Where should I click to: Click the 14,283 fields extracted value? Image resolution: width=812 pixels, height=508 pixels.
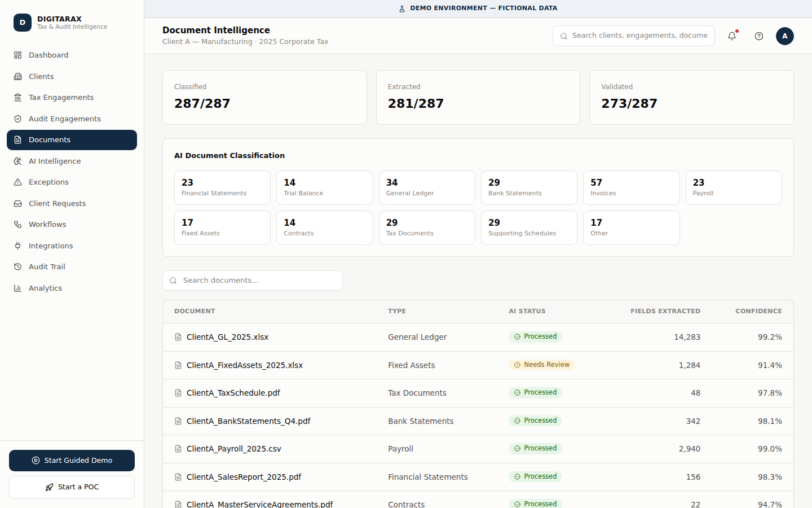point(687,337)
